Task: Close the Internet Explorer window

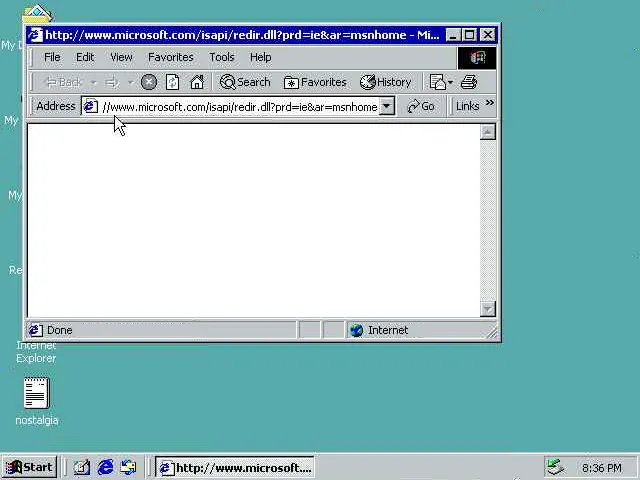Action: [487, 35]
